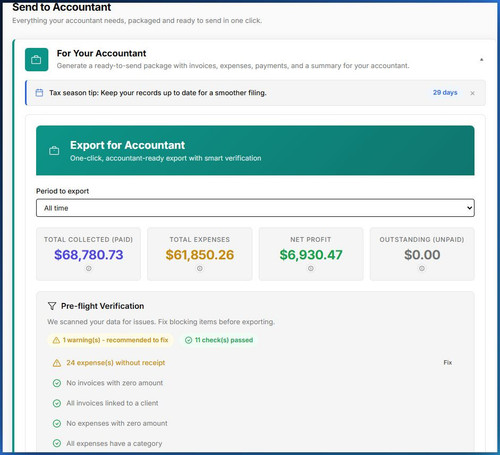This screenshot has height=455, width=500.
Task: Click info icon under Outstanding (Unpaid) amount
Action: 422,268
